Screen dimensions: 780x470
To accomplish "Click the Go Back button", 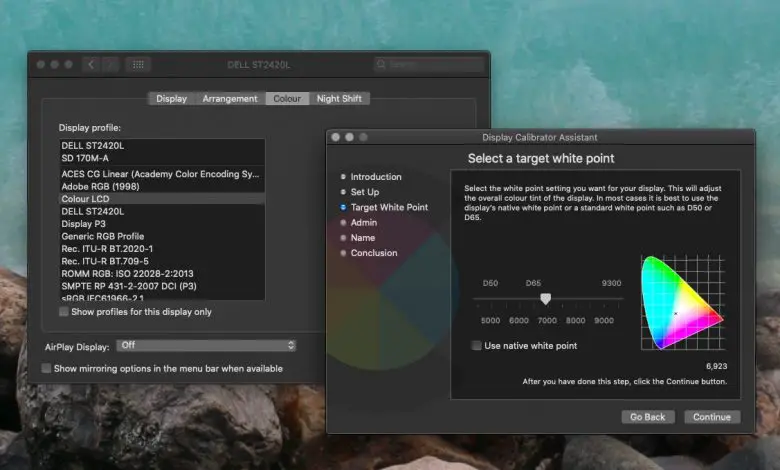I will coord(648,417).
